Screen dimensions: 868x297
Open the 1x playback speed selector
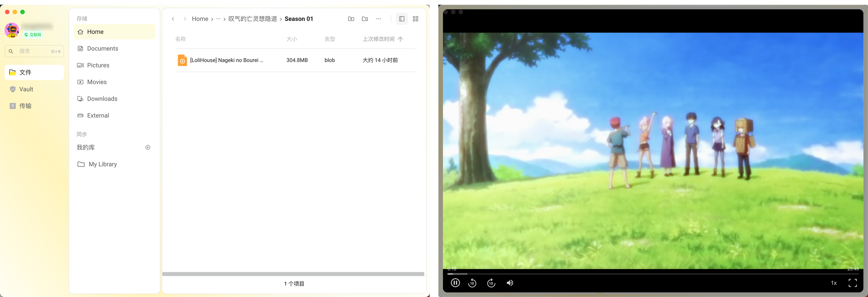coord(834,283)
